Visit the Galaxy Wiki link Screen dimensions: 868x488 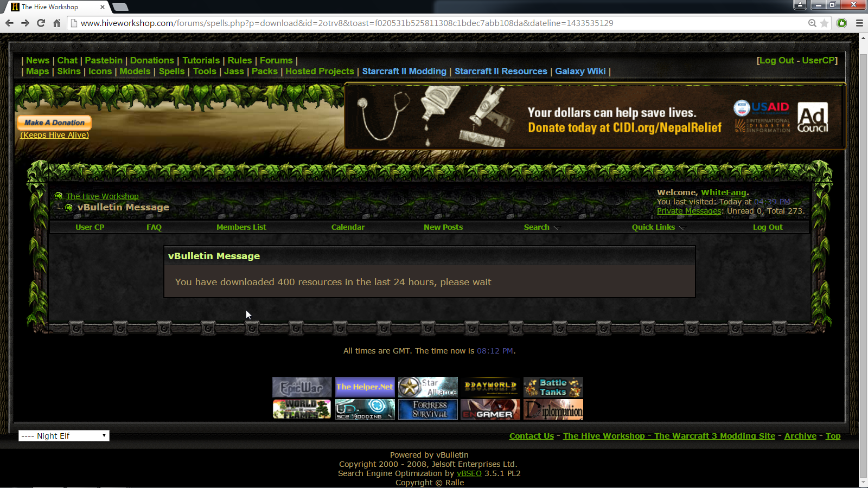(x=580, y=71)
